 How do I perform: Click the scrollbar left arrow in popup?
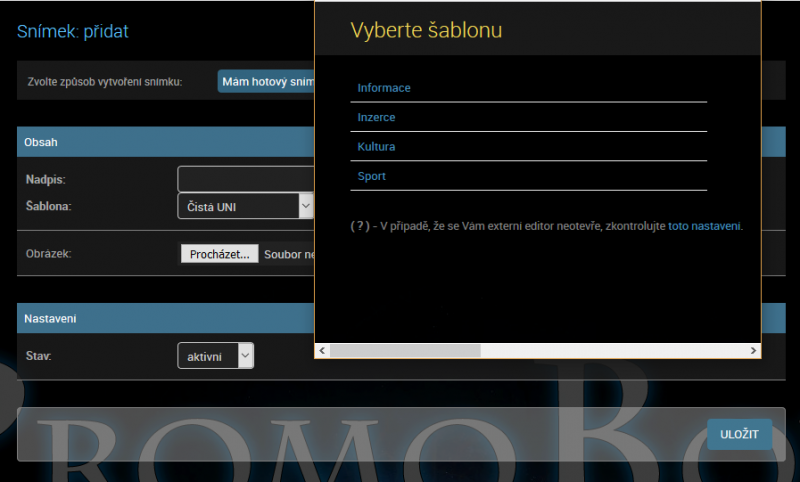pyautogui.click(x=322, y=351)
